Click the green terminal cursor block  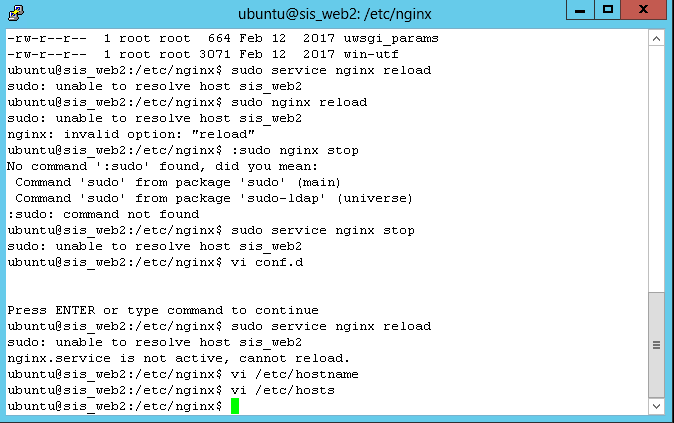click(235, 406)
